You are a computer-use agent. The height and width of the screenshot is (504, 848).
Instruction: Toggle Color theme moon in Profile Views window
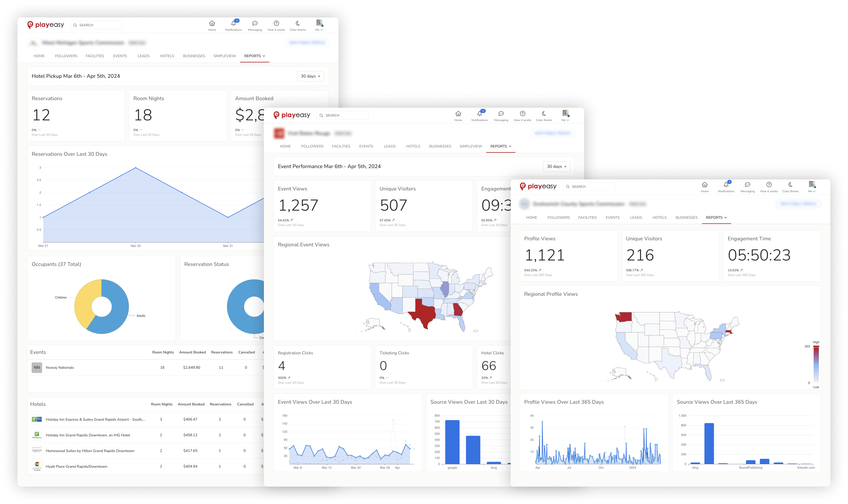(790, 185)
